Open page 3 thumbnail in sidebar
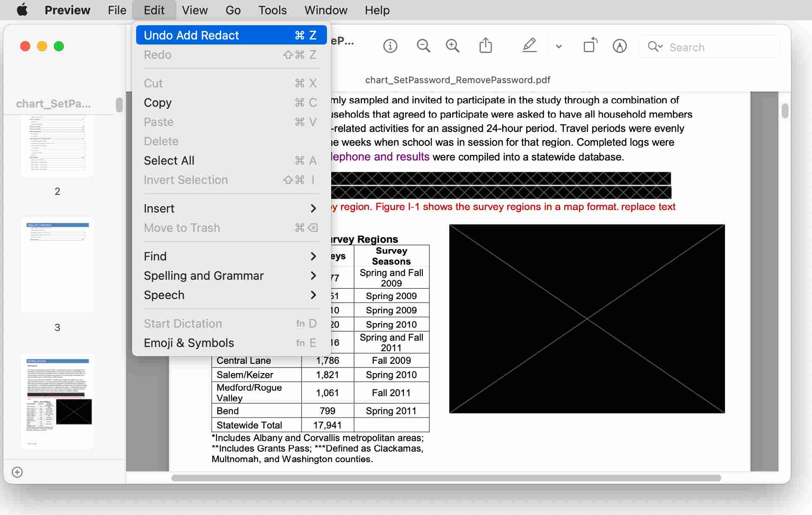 point(58,265)
